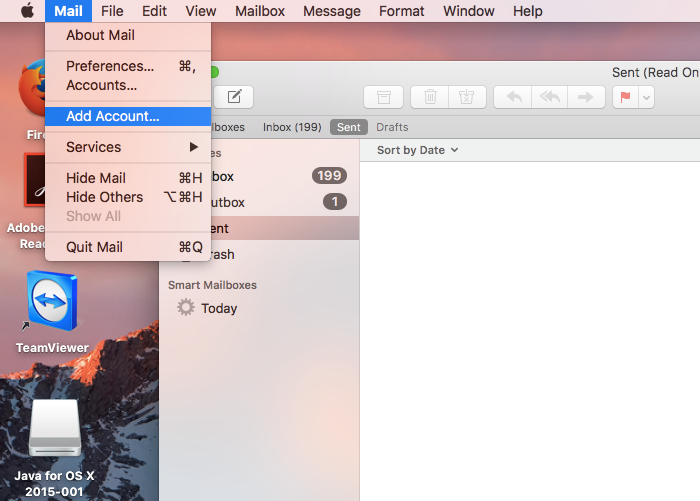Click the trash delete icon in toolbar
Viewport: 700px width, 501px height.
pos(430,97)
